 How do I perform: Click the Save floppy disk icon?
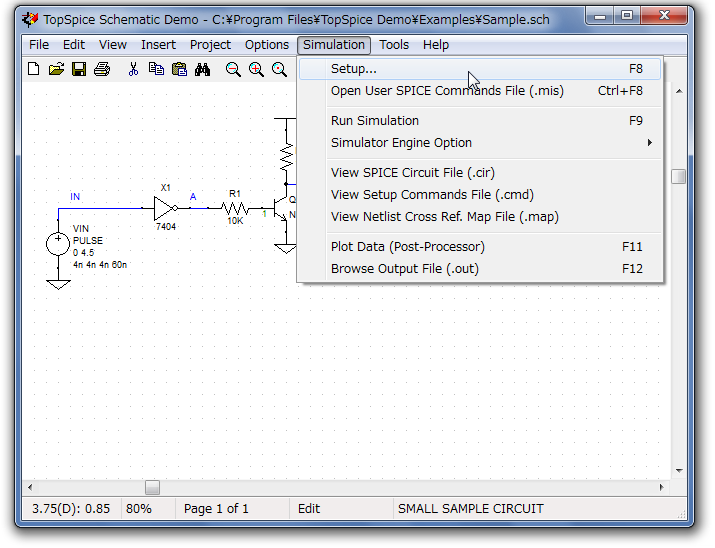[x=79, y=69]
